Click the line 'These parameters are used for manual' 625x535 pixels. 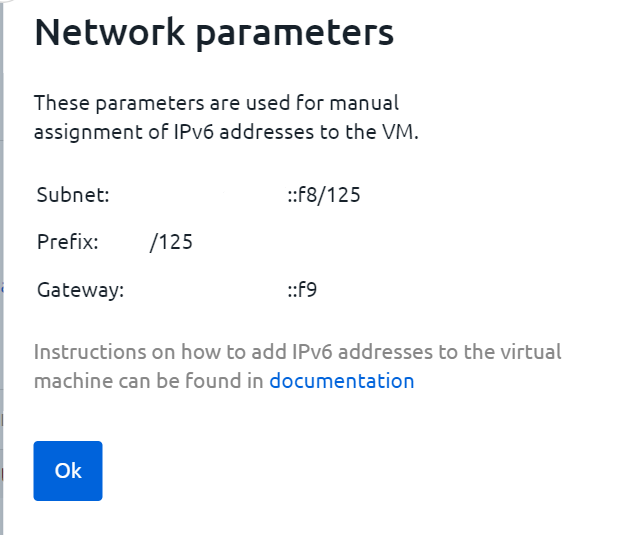[x=216, y=103]
